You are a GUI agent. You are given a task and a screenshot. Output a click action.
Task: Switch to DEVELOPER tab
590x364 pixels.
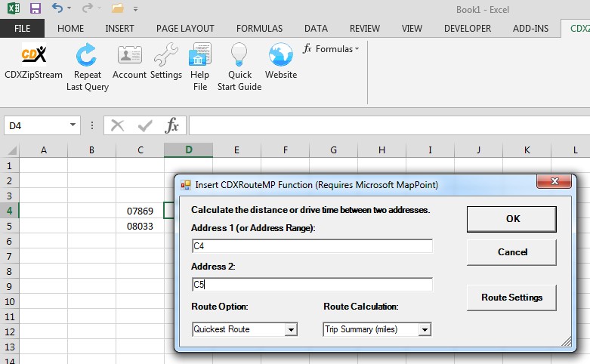468,29
